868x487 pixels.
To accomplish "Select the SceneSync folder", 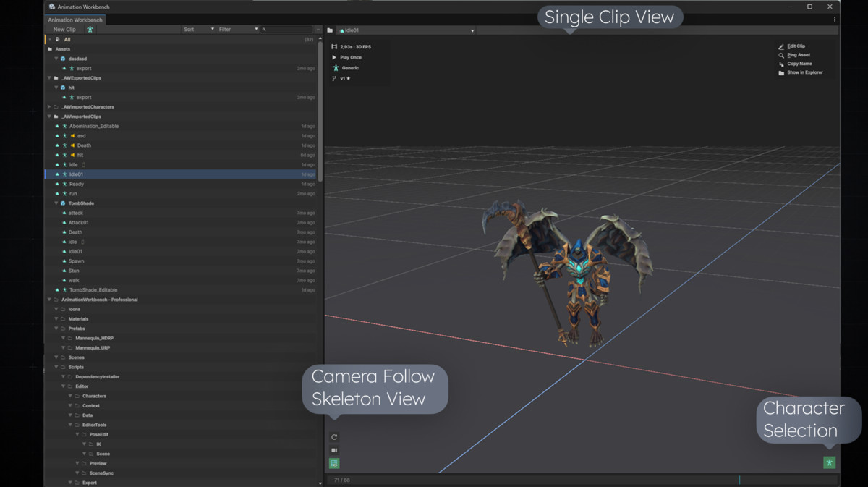I will click(x=181, y=473).
